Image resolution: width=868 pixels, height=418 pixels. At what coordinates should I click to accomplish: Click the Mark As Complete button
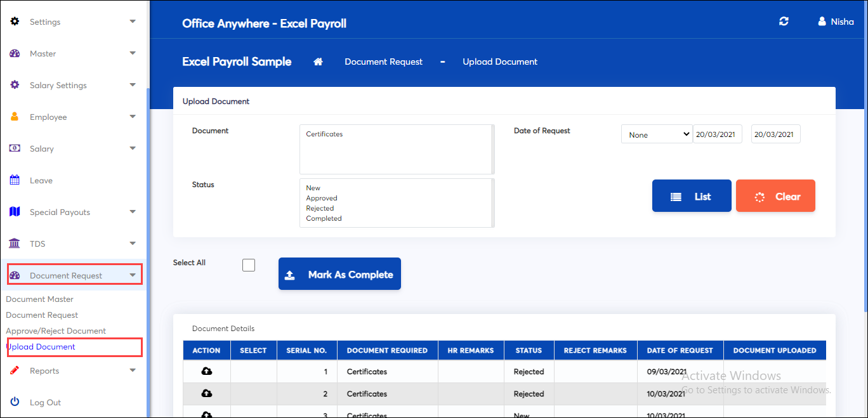pyautogui.click(x=339, y=274)
